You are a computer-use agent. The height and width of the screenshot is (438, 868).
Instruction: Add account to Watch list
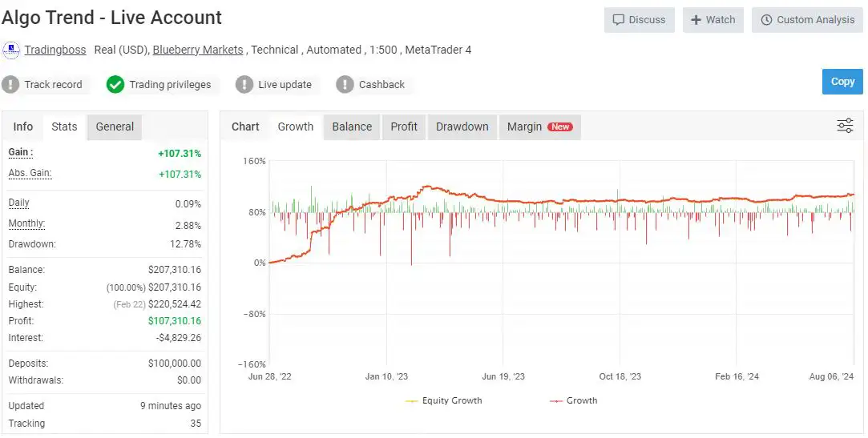(x=713, y=20)
